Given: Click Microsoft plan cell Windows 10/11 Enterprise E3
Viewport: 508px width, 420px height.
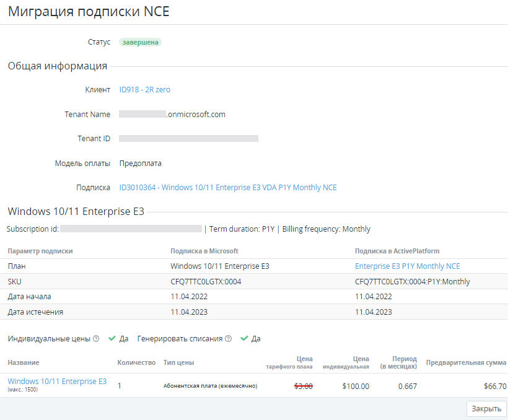Looking at the screenshot, I should [220, 266].
